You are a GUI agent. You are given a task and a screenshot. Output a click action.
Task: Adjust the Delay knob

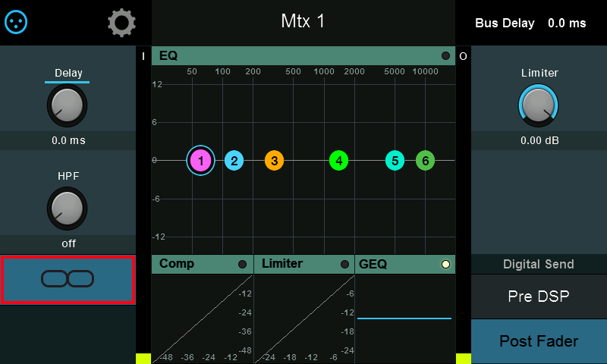click(x=67, y=105)
